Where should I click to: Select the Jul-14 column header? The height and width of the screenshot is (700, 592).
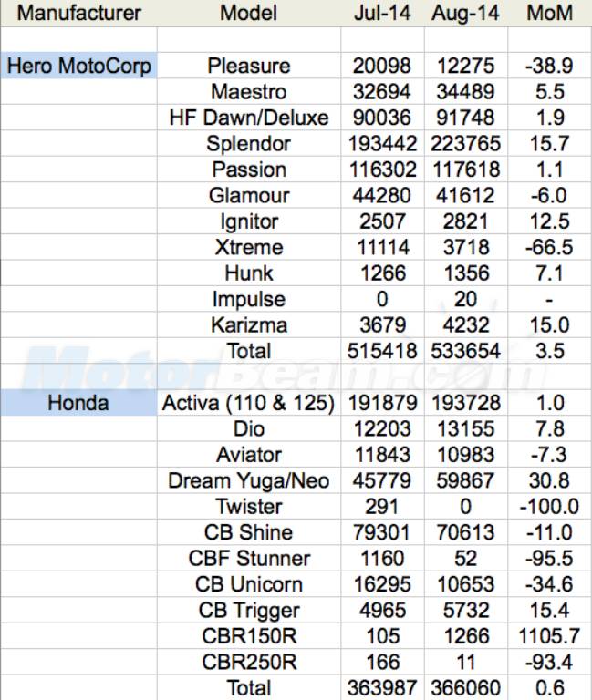[381, 14]
